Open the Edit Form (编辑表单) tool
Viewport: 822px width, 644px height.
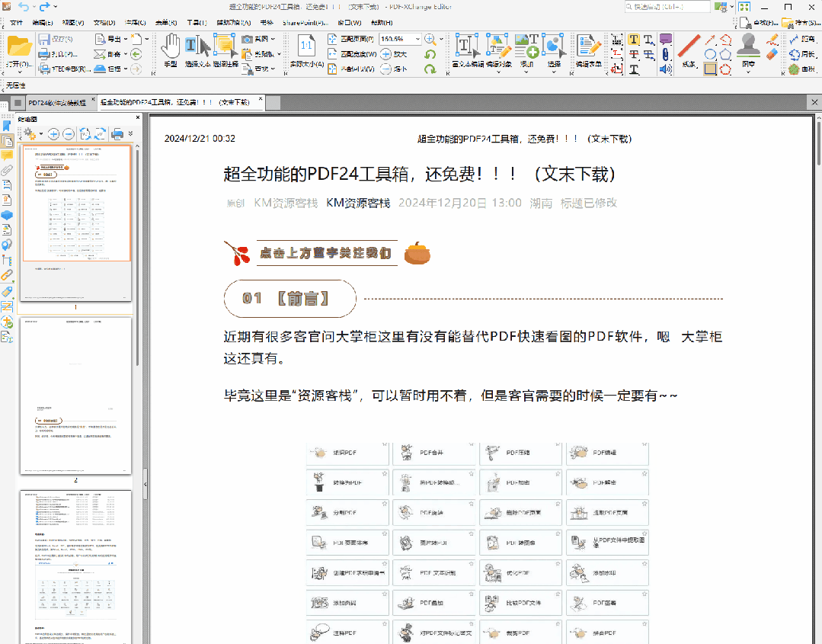click(588, 51)
